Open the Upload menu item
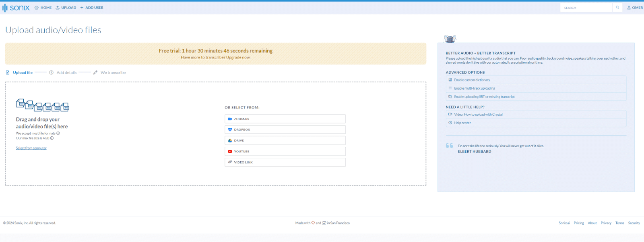The height and width of the screenshot is (242, 644). [x=66, y=8]
